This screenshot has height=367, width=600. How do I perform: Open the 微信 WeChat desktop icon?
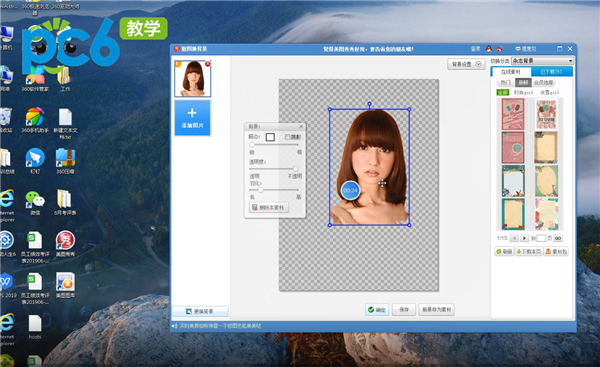(35, 202)
